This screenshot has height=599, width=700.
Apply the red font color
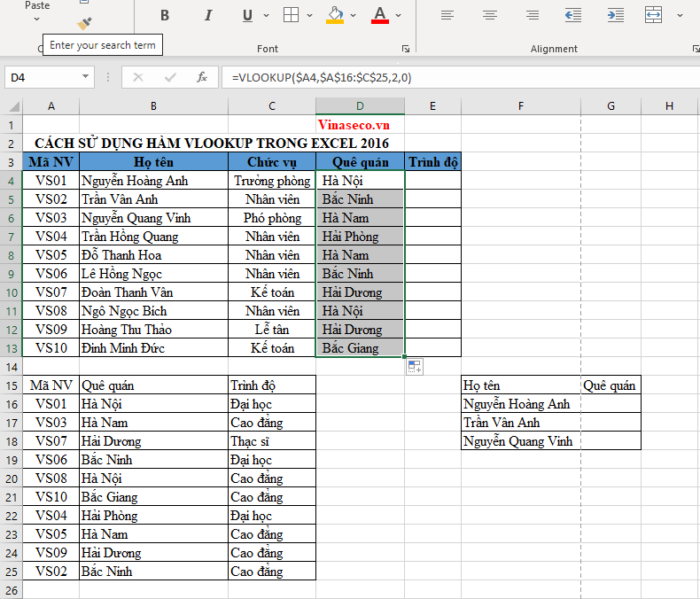(x=380, y=15)
